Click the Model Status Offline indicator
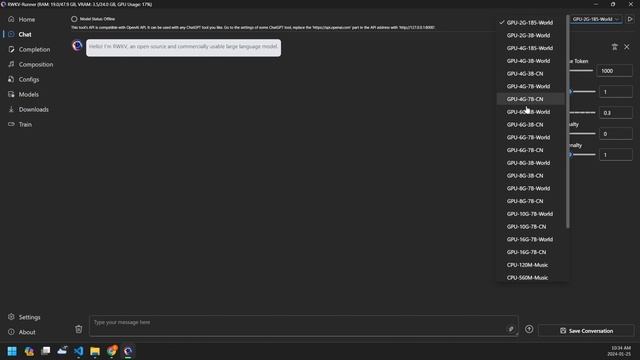The image size is (640, 360). pos(93,19)
